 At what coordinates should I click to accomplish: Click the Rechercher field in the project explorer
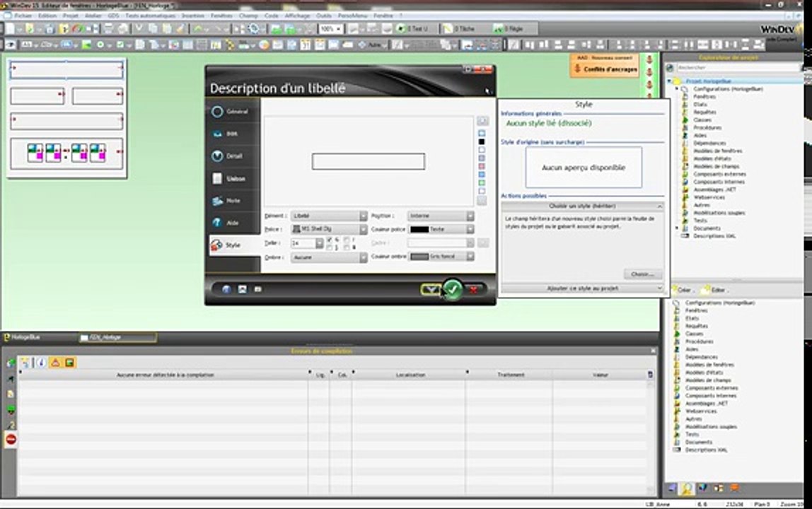coord(738,68)
